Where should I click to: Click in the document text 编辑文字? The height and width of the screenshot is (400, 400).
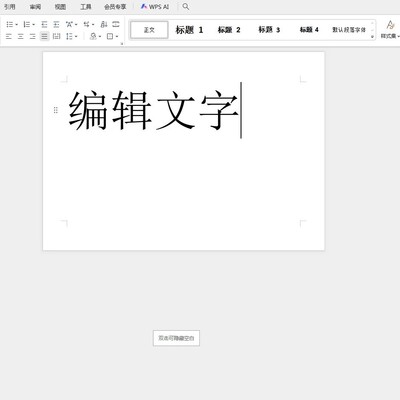153,110
